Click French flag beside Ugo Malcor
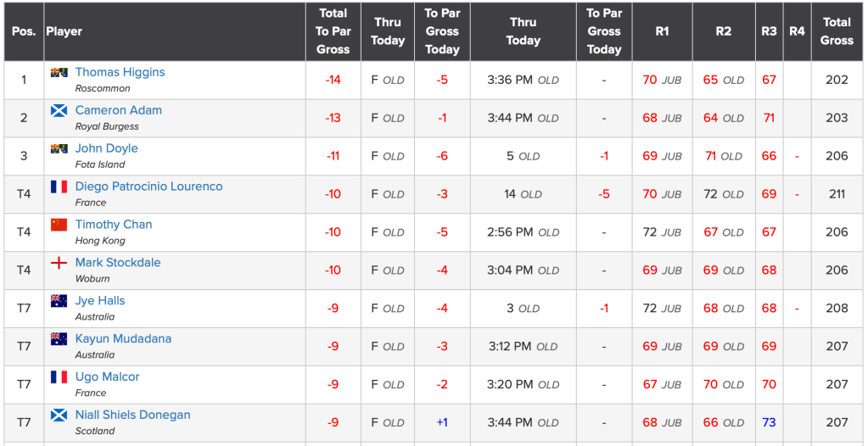 click(x=59, y=377)
